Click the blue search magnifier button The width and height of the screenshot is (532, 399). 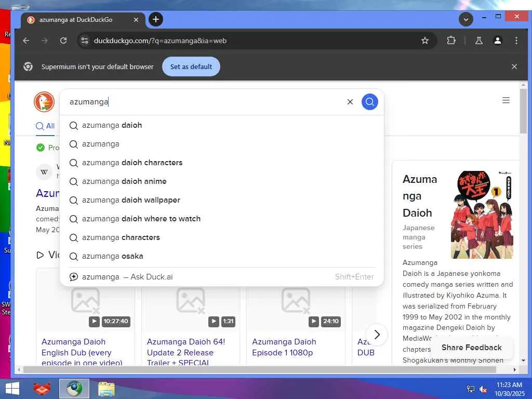click(x=370, y=102)
